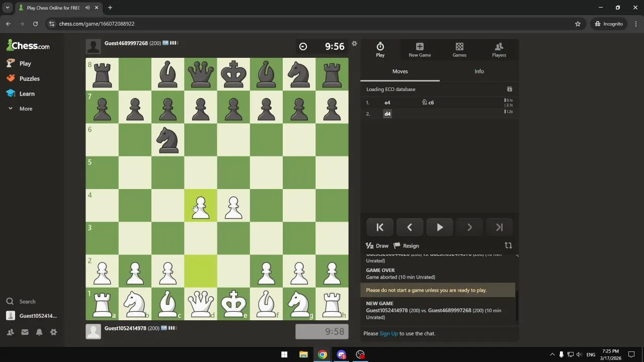Select move Nc6 in the move list
Viewport: 644px width, 362px height.
(428, 103)
